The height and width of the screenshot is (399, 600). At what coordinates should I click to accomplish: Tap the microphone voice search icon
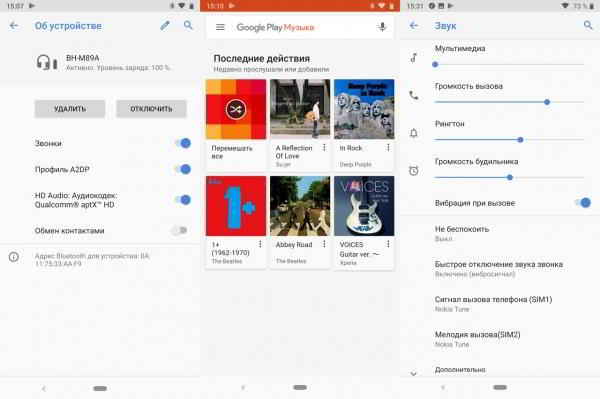(x=382, y=27)
